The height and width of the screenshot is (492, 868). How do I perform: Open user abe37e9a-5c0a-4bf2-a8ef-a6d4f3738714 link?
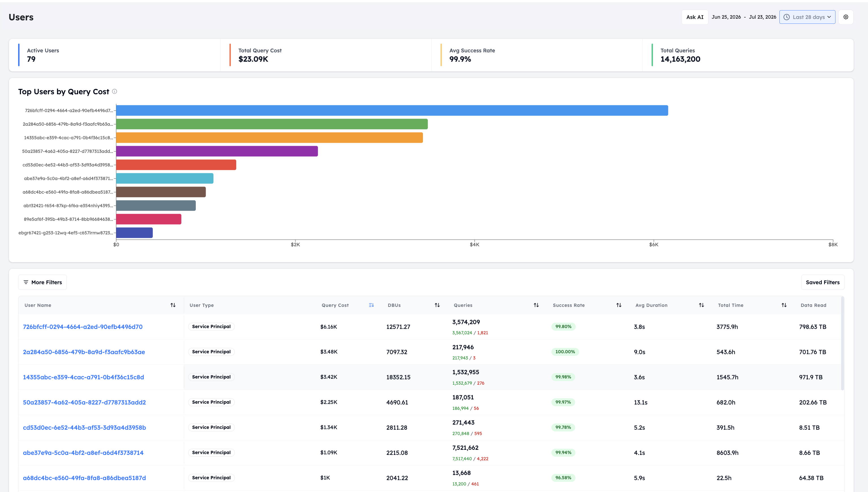click(x=83, y=452)
